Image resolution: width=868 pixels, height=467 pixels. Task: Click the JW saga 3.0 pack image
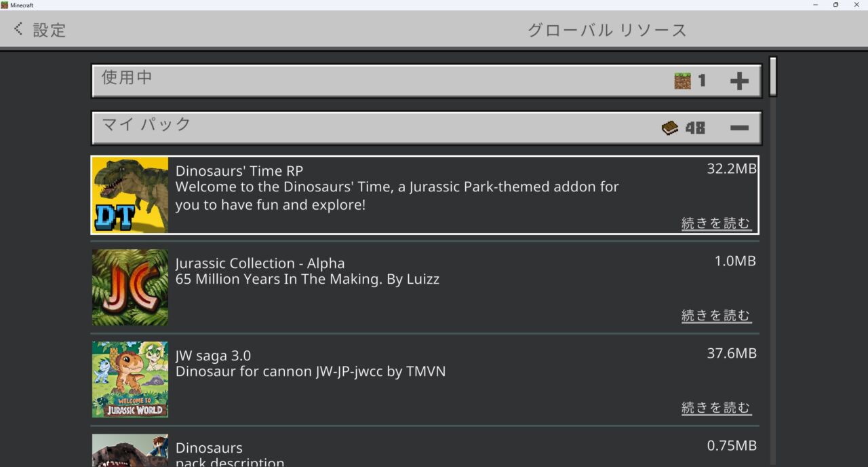130,379
